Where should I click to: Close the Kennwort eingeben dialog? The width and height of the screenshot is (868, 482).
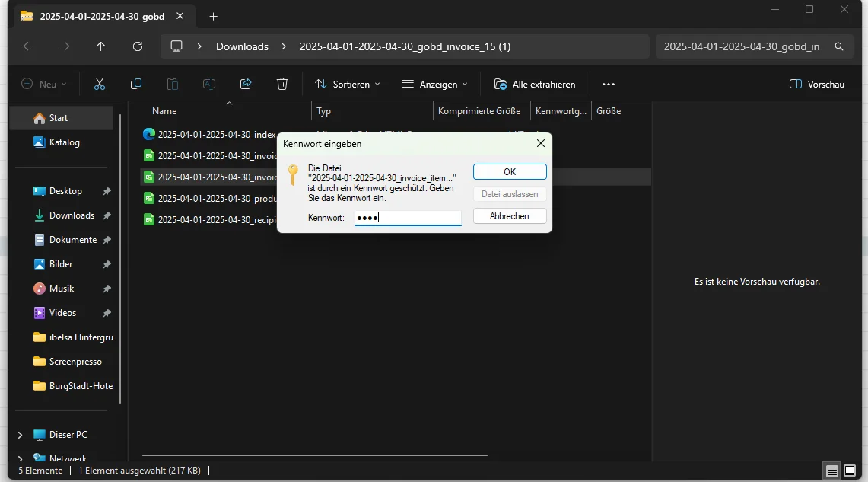[x=541, y=143]
